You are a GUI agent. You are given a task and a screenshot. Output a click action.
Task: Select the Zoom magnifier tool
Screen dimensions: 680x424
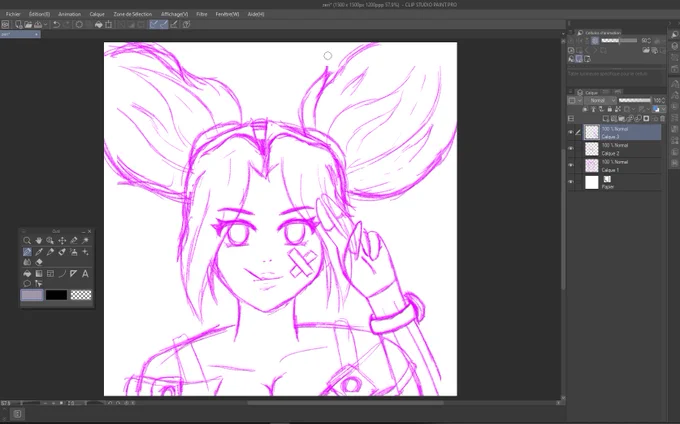pyautogui.click(x=27, y=241)
